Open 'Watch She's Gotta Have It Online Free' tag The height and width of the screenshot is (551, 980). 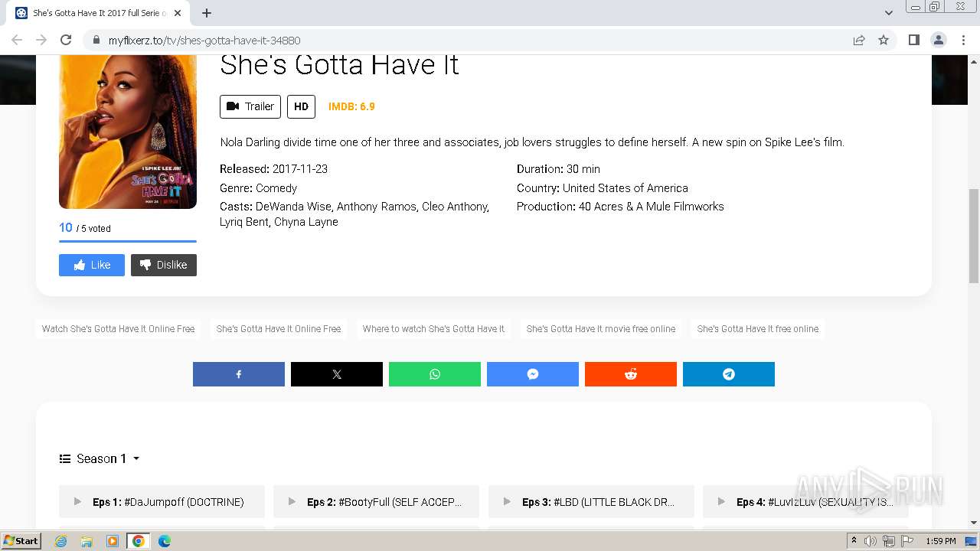(x=118, y=329)
